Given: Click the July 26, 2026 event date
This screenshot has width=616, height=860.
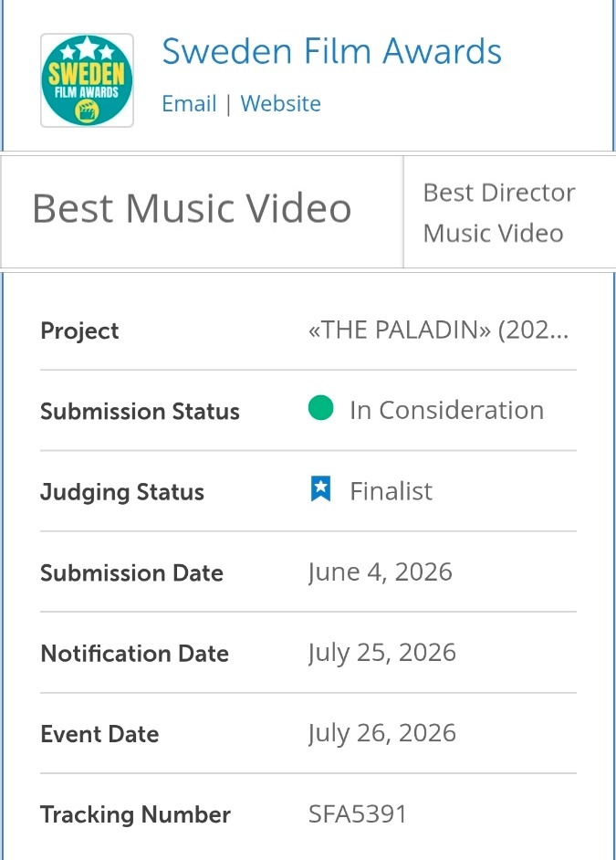Looking at the screenshot, I should coord(381,733).
